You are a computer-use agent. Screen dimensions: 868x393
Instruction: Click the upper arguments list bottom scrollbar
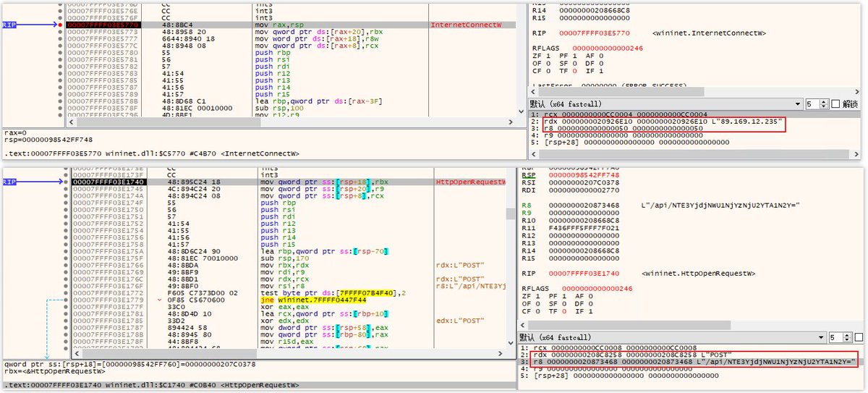tap(694, 156)
